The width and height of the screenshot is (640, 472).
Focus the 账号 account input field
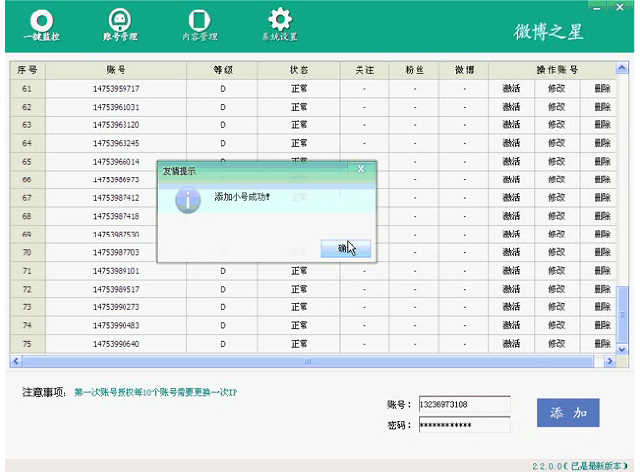[x=464, y=404]
